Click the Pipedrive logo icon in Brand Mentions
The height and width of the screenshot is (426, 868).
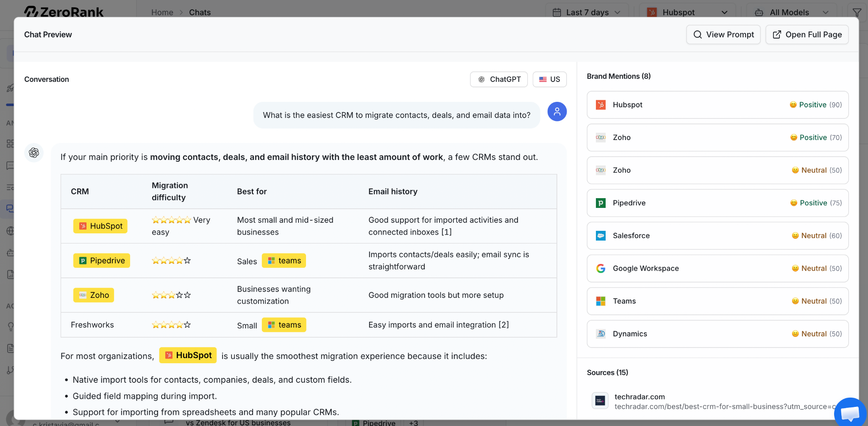click(601, 203)
